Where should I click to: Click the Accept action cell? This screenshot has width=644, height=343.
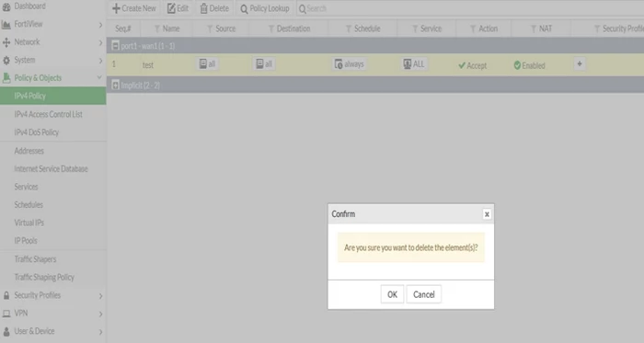(x=472, y=65)
